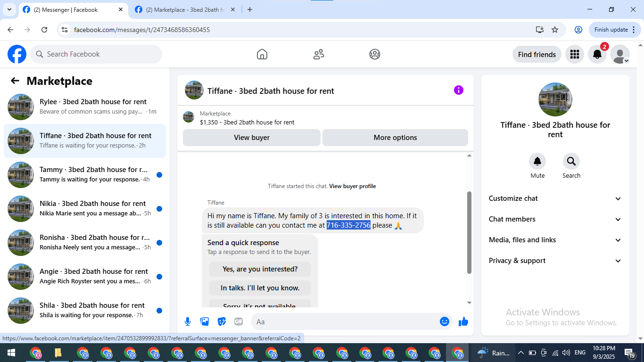Click the install app icon in the address bar
This screenshot has height=362, width=644.
pos(540,30)
